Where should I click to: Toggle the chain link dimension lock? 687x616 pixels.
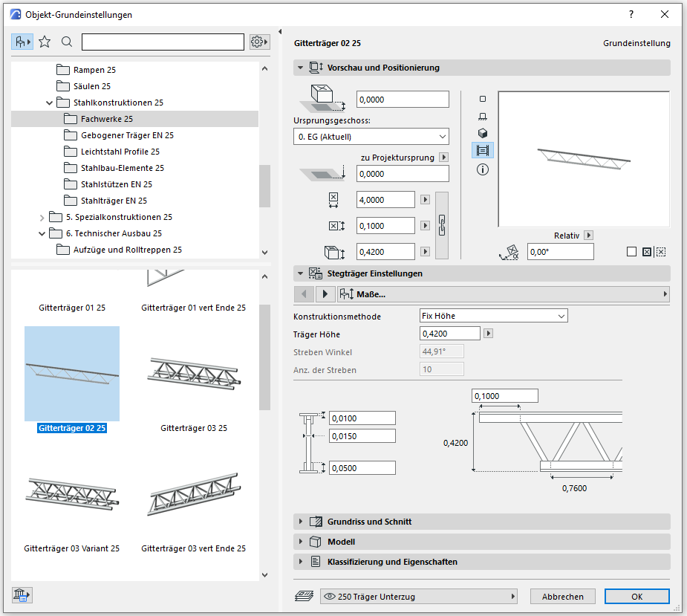pos(442,225)
